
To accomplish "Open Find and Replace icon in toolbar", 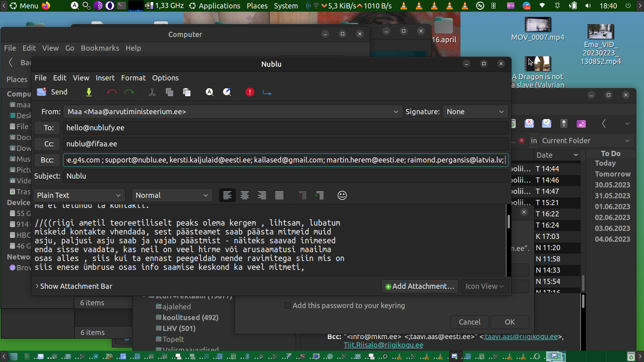I will coord(227,93).
